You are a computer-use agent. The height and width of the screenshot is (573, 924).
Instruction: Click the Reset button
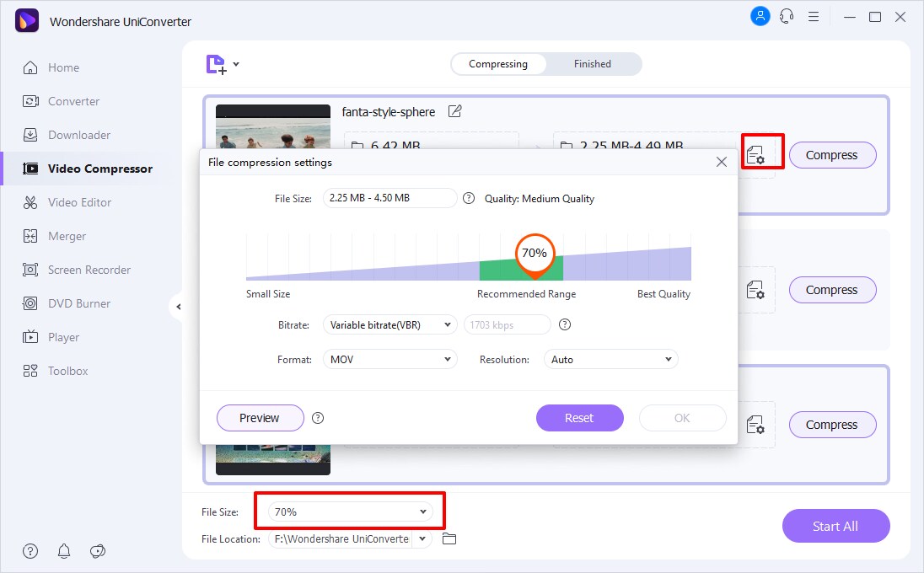(579, 418)
